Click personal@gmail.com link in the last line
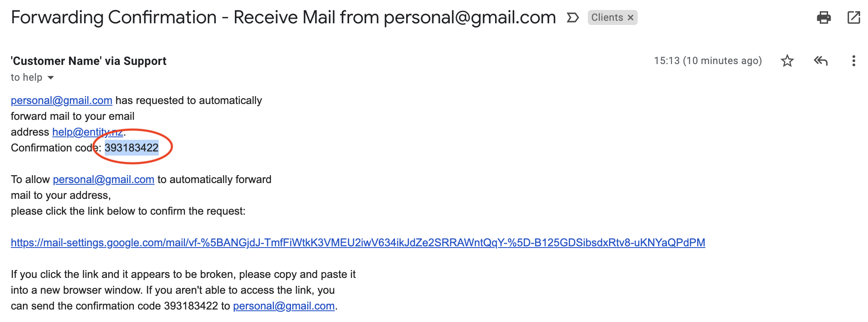The width and height of the screenshot is (868, 322). pos(284,306)
